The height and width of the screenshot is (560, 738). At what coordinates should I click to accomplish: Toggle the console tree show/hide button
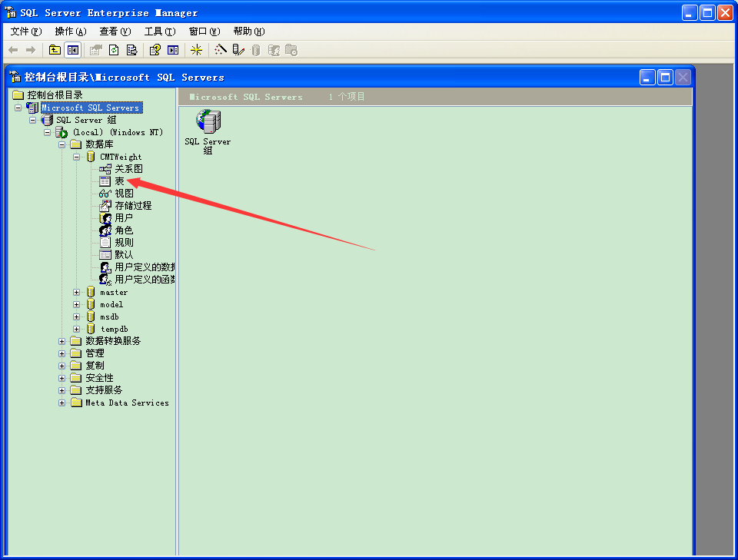73,50
